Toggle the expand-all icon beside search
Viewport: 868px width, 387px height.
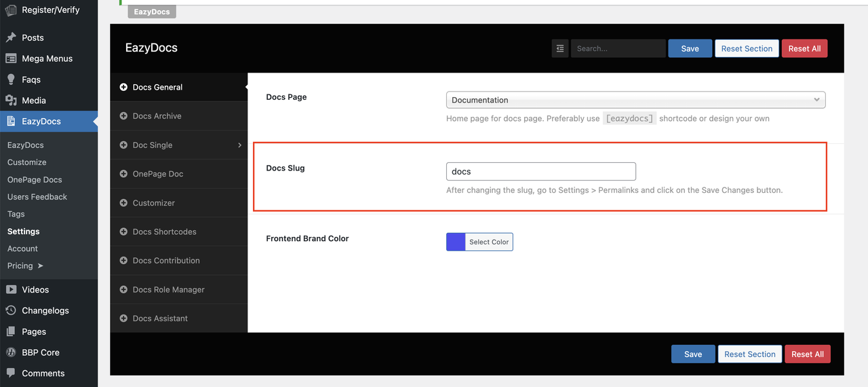coord(559,48)
